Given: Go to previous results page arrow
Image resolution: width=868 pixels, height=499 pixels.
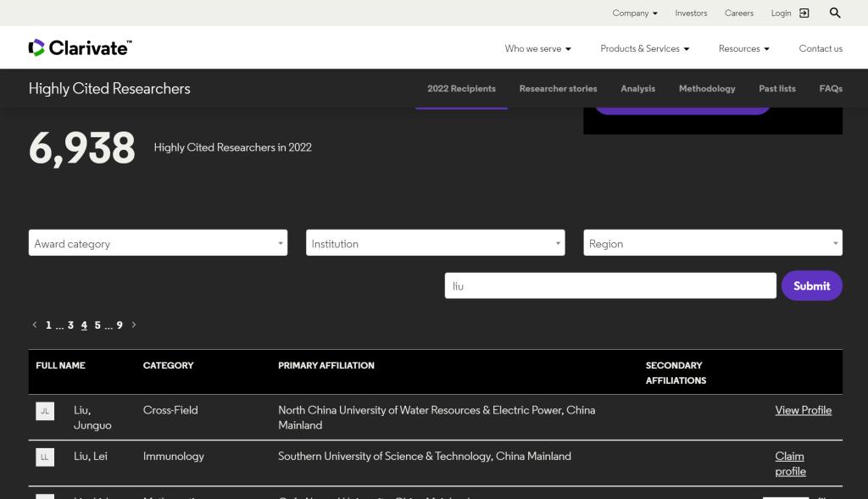Looking at the screenshot, I should pyautogui.click(x=35, y=324).
